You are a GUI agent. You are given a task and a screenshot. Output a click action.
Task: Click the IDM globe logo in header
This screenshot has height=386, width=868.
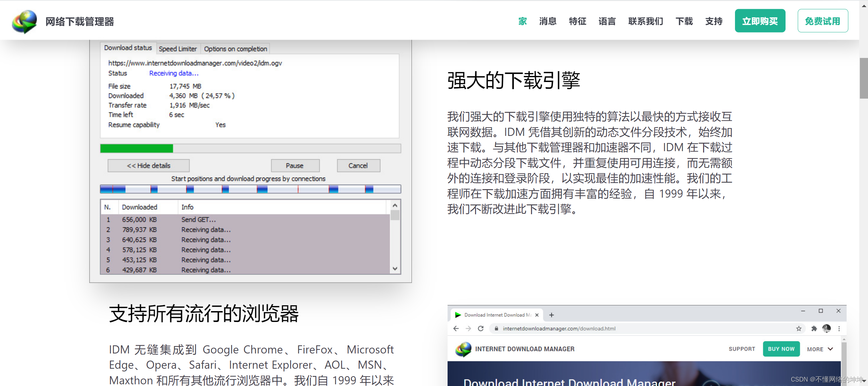[x=24, y=21]
